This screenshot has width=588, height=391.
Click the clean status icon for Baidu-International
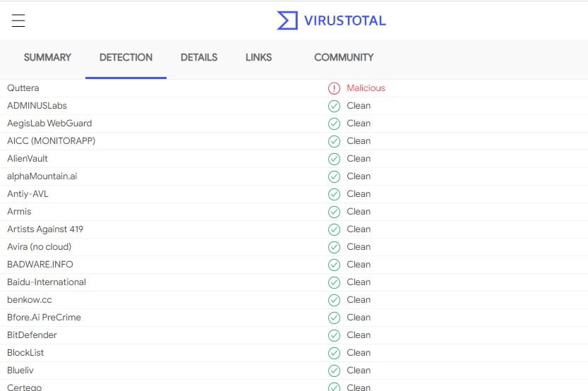[334, 282]
